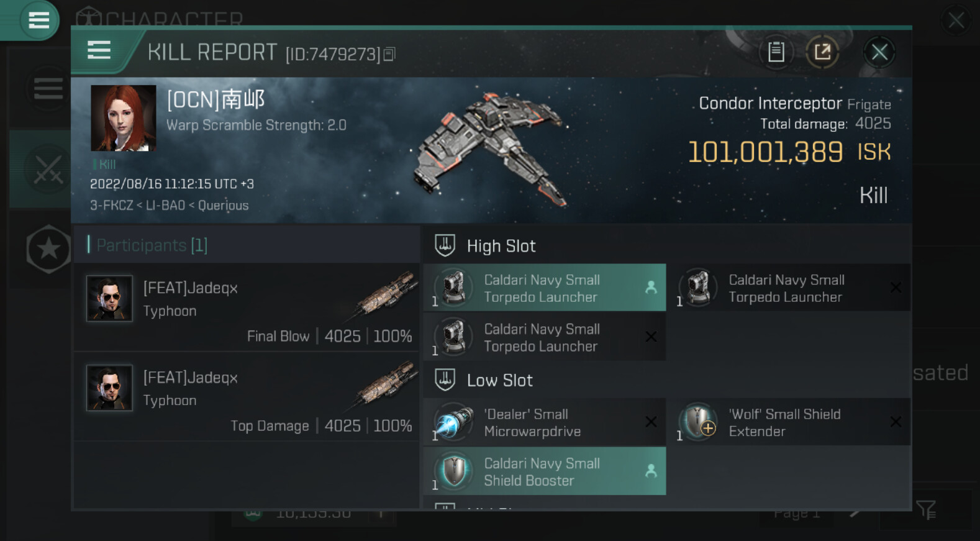
Task: View victim portrait of [OCN] pilot
Action: click(x=124, y=118)
